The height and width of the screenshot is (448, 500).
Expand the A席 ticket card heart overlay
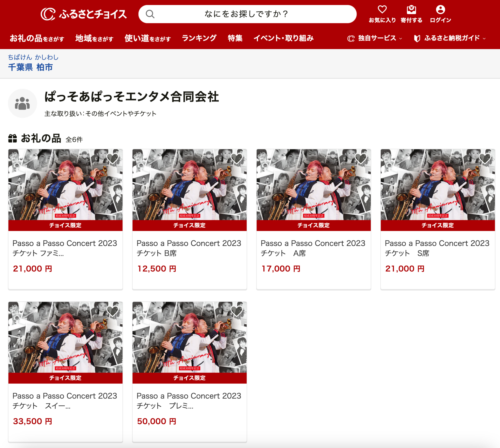point(361,159)
